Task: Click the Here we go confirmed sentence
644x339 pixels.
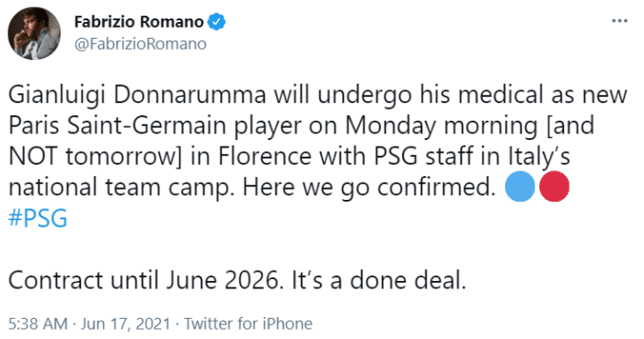Action: [x=369, y=188]
